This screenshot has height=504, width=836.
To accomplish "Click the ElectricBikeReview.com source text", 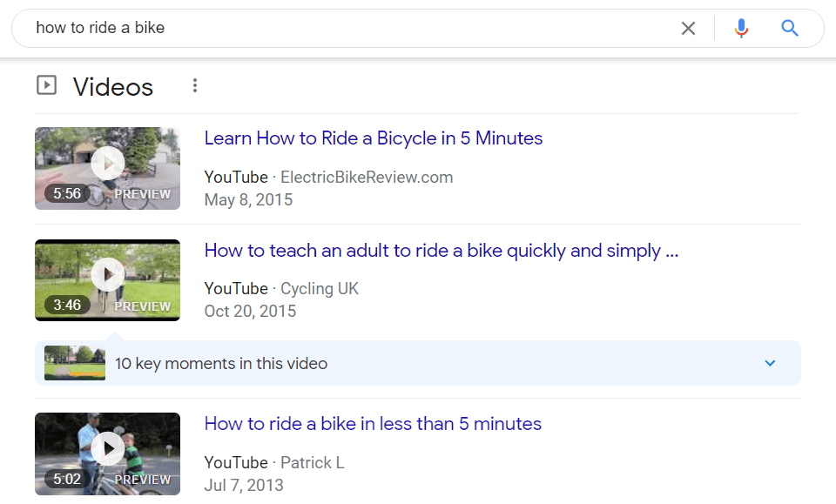I will [x=367, y=178].
